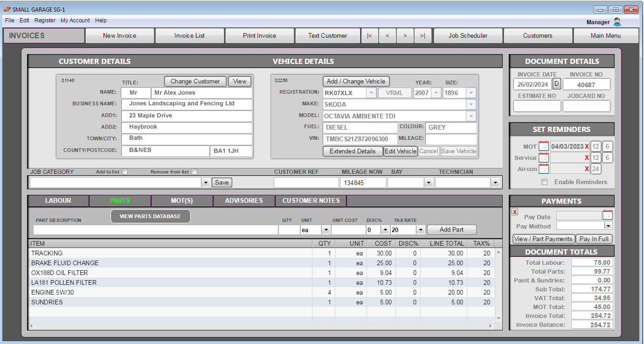The width and height of the screenshot is (644, 344).
Task: Clear the MOT date with the red X
Action: pos(587,146)
